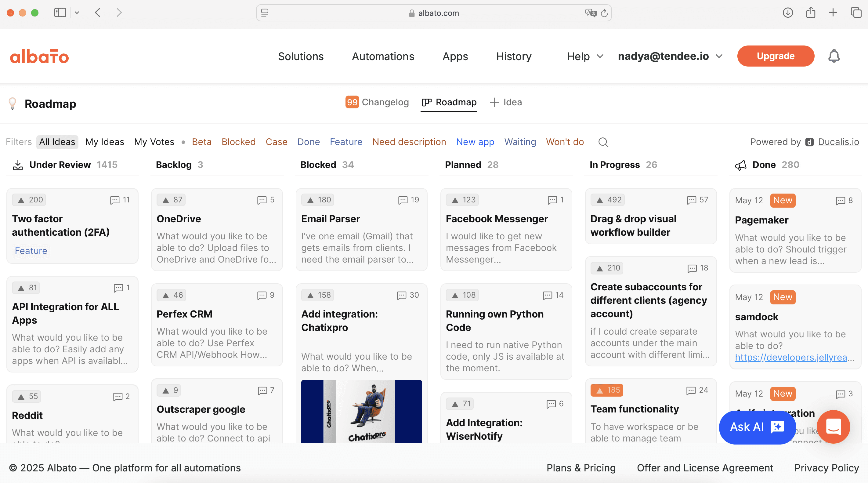Filter by My Votes
This screenshot has height=483, width=868.
[154, 142]
